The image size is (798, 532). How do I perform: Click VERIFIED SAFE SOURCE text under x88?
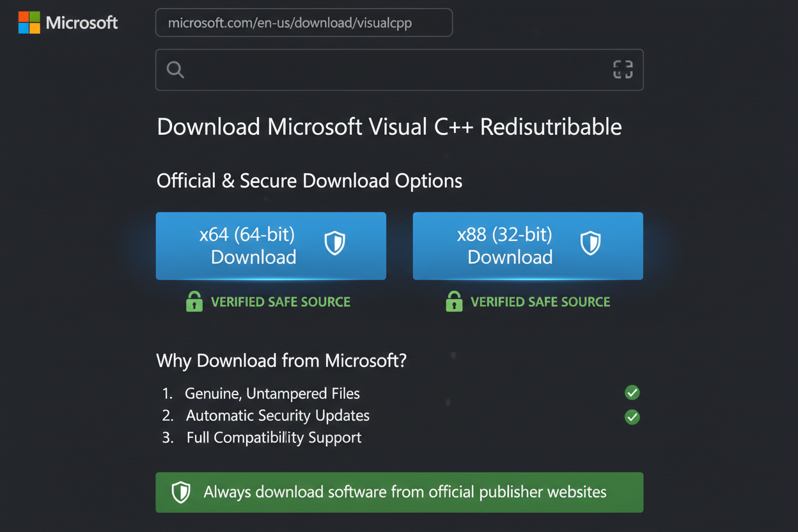[x=540, y=302]
